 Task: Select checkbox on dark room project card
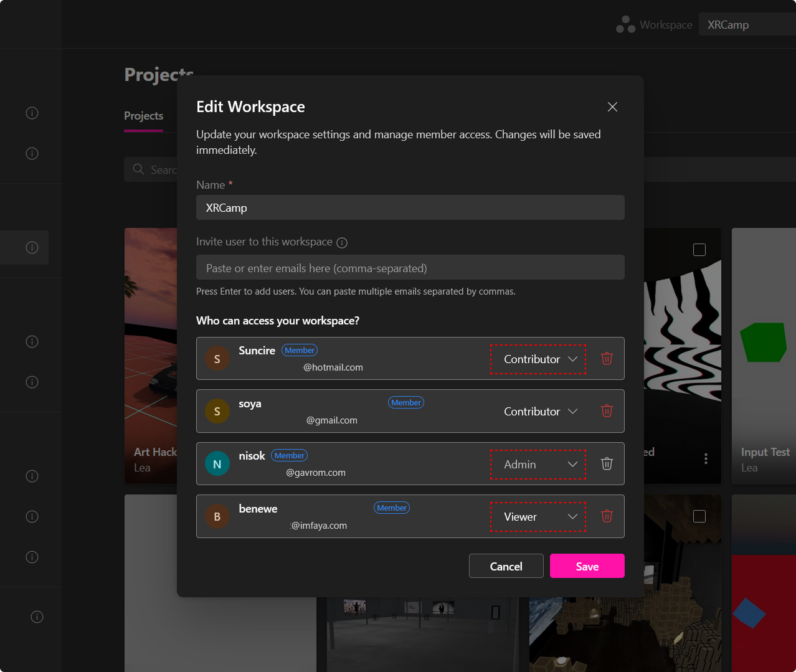(699, 516)
